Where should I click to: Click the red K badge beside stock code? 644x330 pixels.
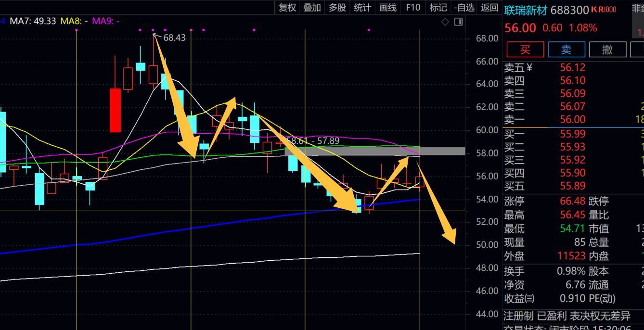pos(594,10)
